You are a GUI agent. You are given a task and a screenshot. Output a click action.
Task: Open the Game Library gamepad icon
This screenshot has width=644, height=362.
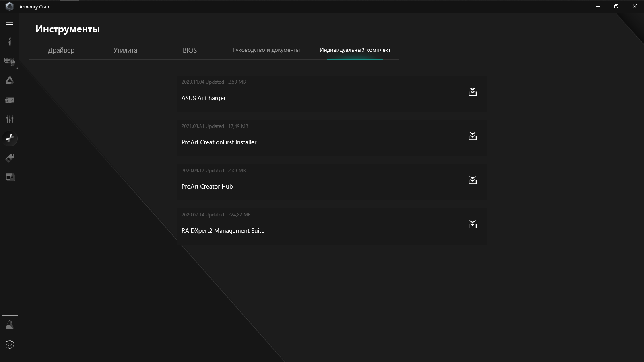[10, 100]
